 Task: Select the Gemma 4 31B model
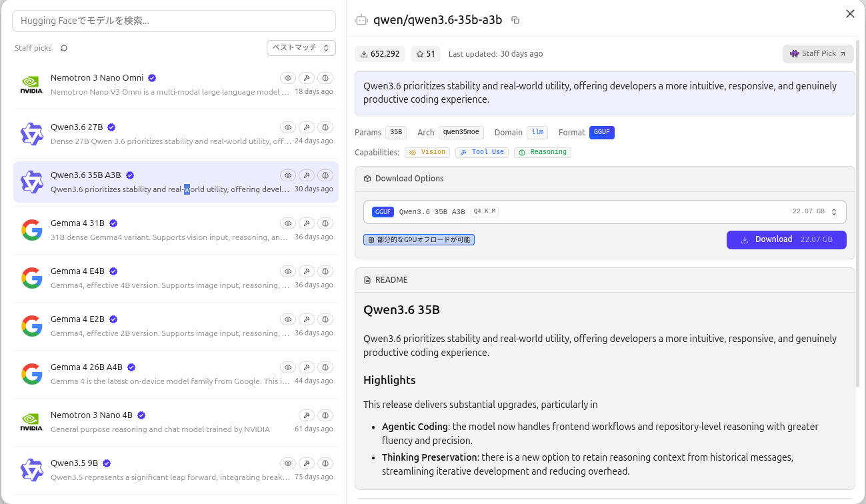[x=176, y=230]
